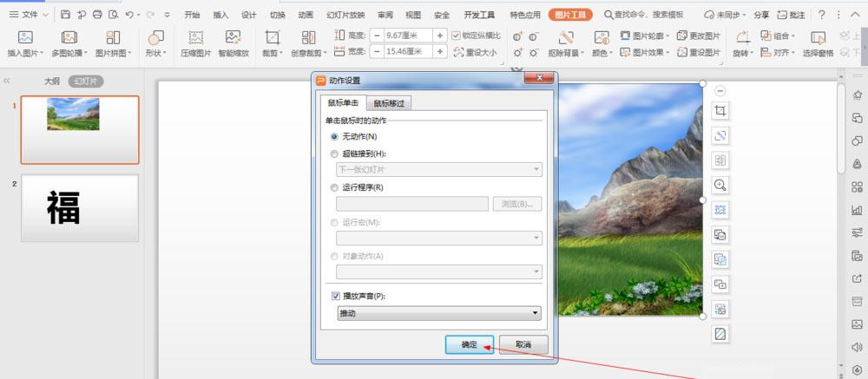Toggle the 锁定纵横比 lock aspect ratio checkbox
The width and height of the screenshot is (868, 379).
[x=457, y=36]
